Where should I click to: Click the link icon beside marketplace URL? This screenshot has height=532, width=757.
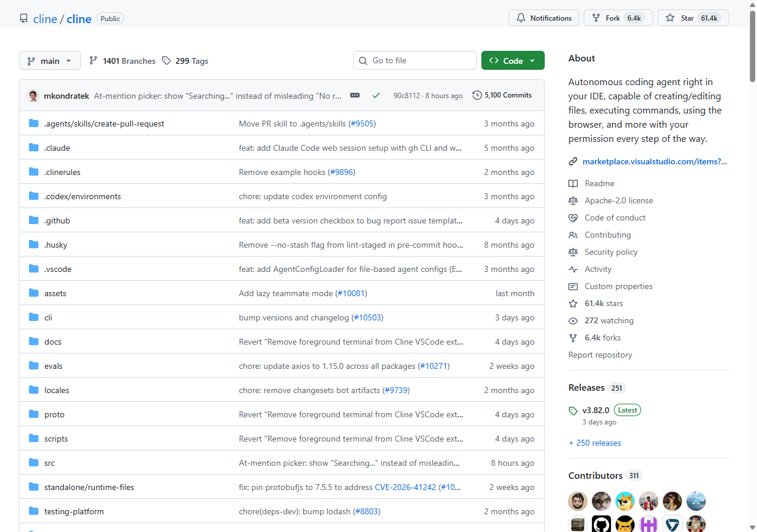573,161
